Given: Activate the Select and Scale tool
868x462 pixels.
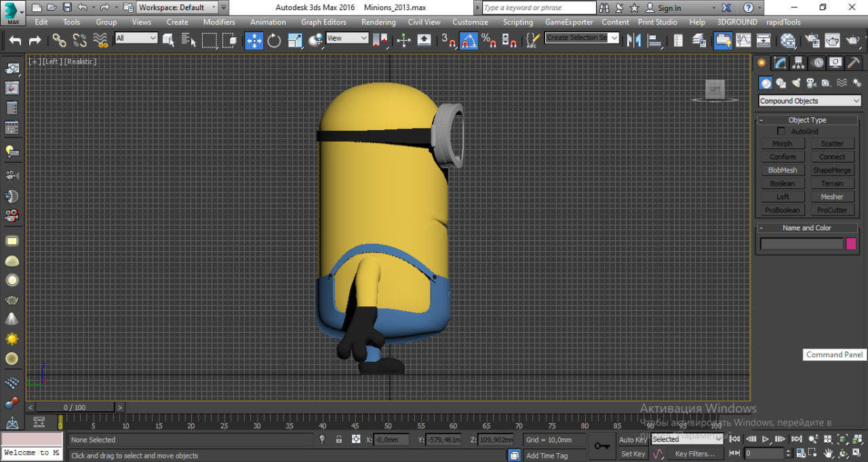Looking at the screenshot, I should [x=294, y=41].
